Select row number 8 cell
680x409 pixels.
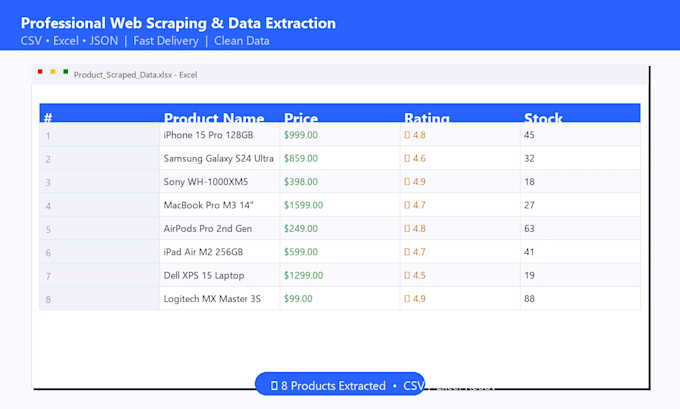coord(99,298)
